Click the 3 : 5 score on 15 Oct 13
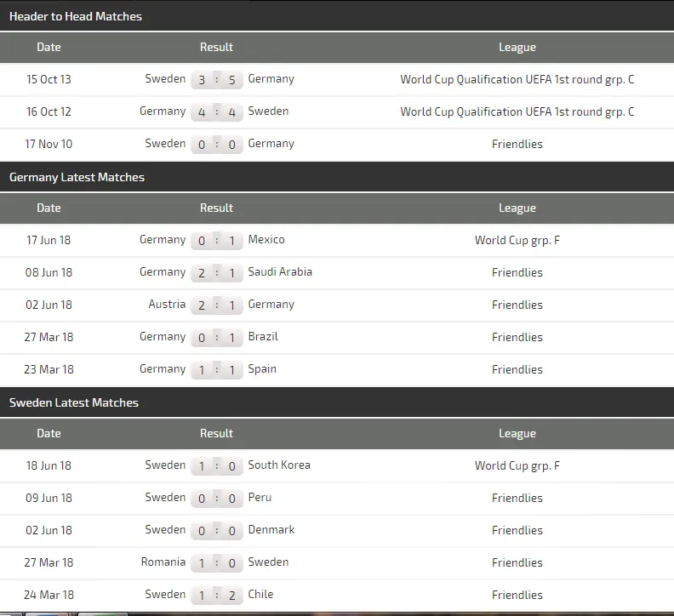Screen dimensions: 674x616 pos(217,80)
